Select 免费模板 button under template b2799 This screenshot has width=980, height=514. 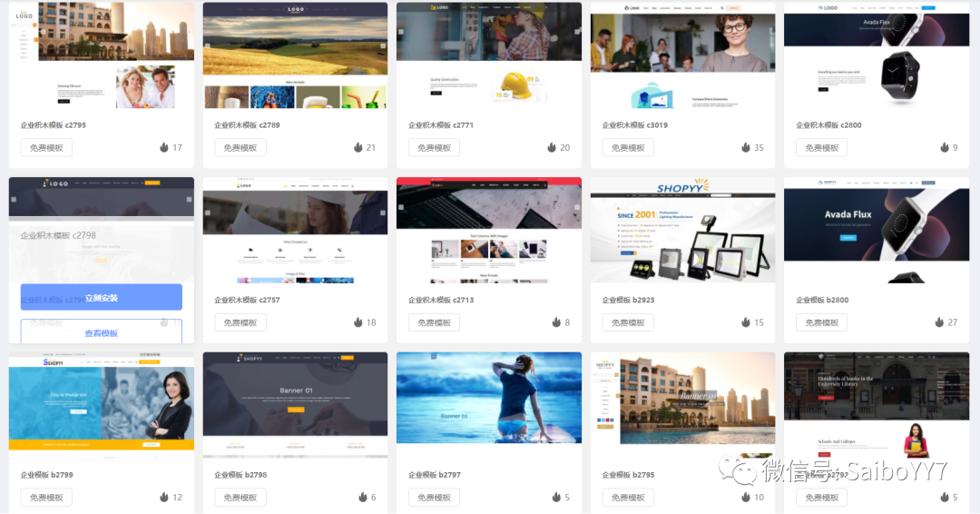click(x=46, y=498)
